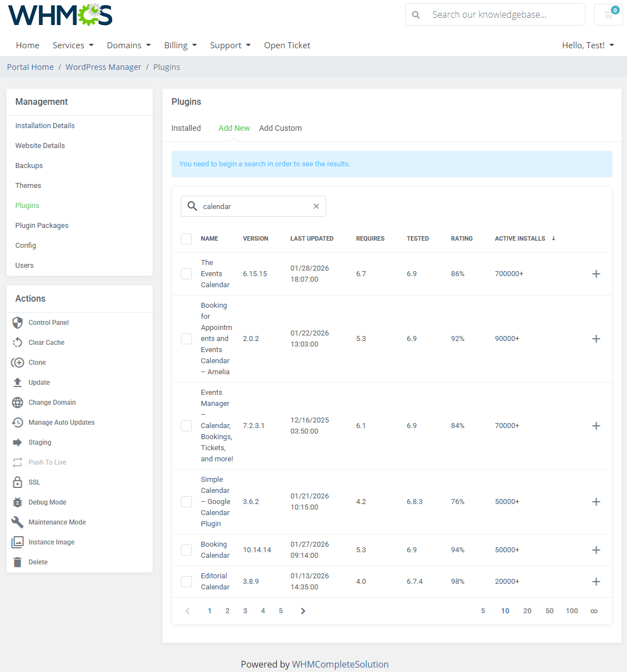Expand the Billing menu
Screen dimensions: 627x672
point(180,45)
